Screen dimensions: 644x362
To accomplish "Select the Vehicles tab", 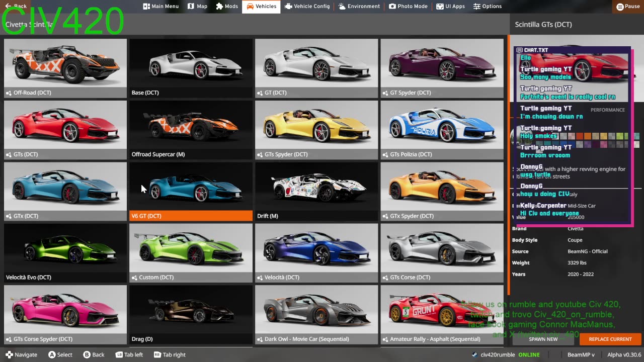I will (261, 7).
